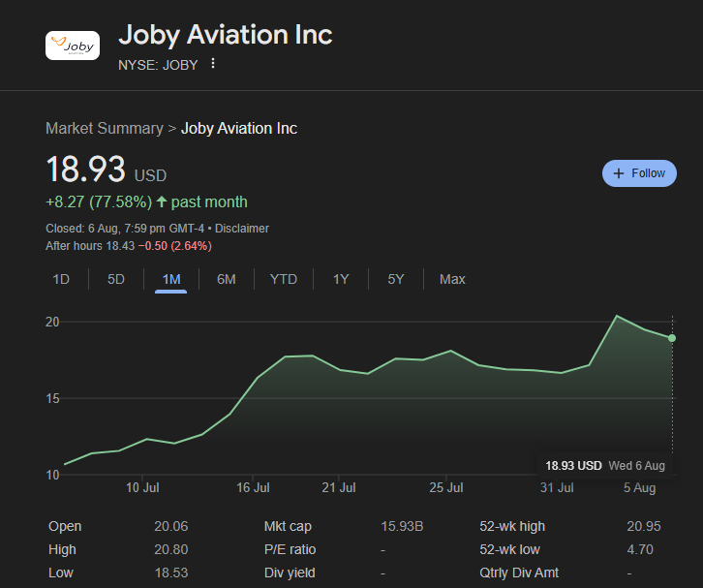Viewport: 703px width, 588px height.
Task: Click the Joby Aviation logo thumbnail
Action: click(x=73, y=46)
